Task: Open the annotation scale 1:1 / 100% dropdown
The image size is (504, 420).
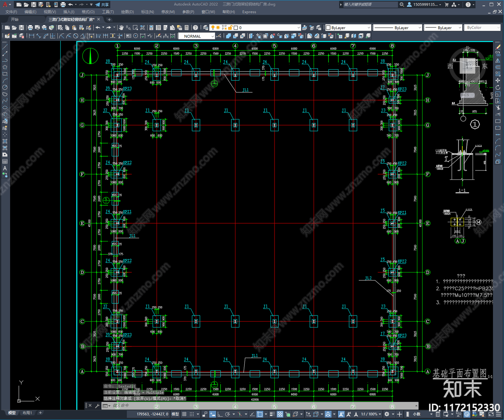Action: point(371,414)
